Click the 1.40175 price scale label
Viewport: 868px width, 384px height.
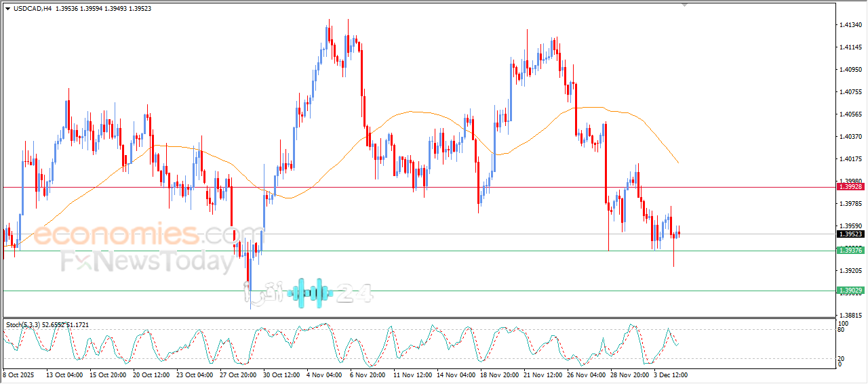click(850, 159)
